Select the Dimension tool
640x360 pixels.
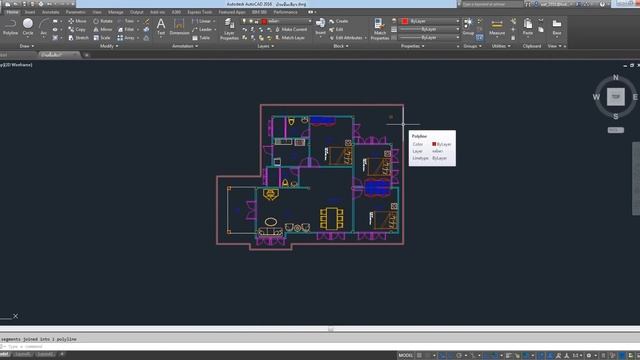[179, 27]
